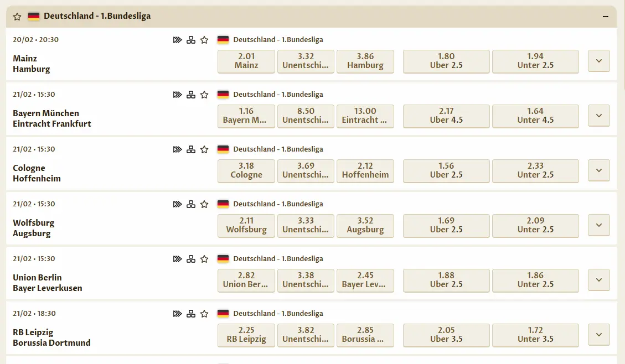Click the Germany flag beside Bayern match league label
Viewport: 625px width, 364px height.
click(223, 94)
